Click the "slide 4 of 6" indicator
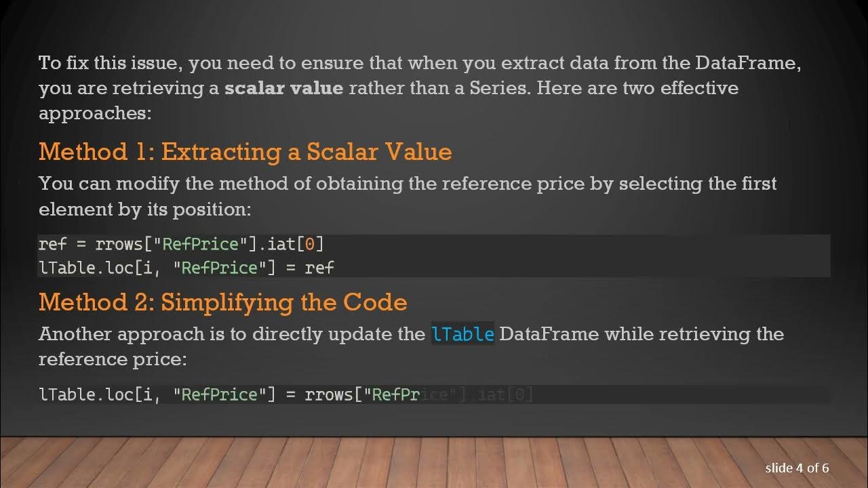Image resolution: width=868 pixels, height=488 pixels. (x=797, y=468)
